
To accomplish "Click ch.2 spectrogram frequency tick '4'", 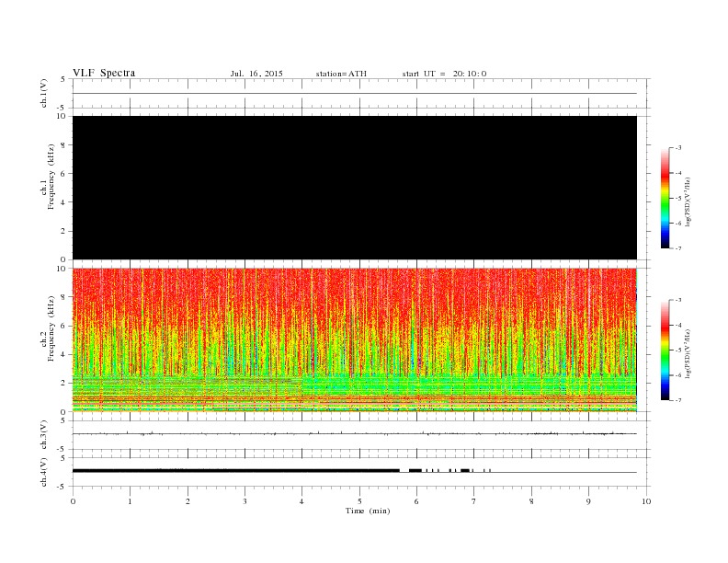I will coord(63,354).
